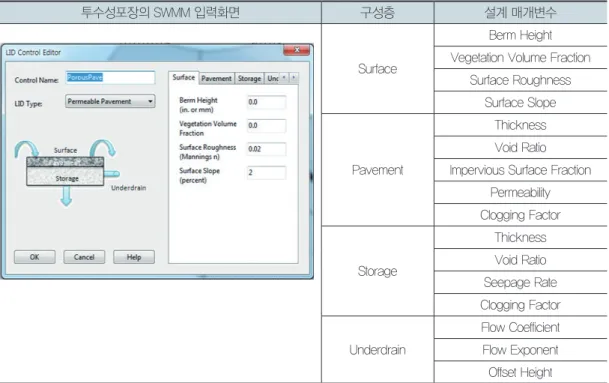
Task: Click the Surface Roughness value field
Action: 266,149
